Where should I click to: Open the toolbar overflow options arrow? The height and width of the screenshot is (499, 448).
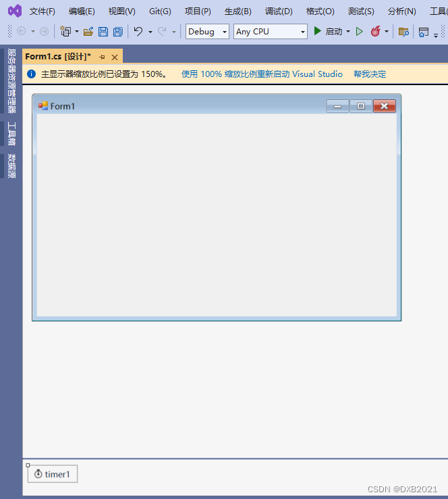(436, 35)
